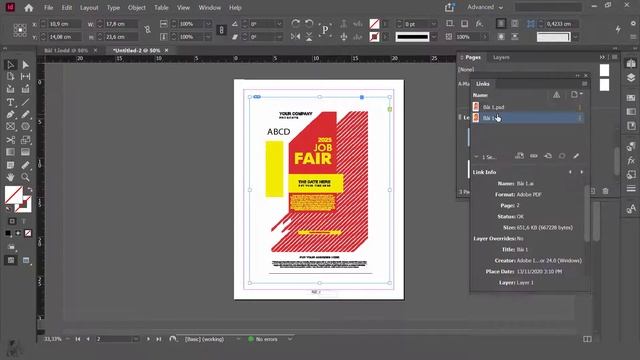The height and width of the screenshot is (360, 640).
Task: Open the File menu
Action: [x=49, y=7]
